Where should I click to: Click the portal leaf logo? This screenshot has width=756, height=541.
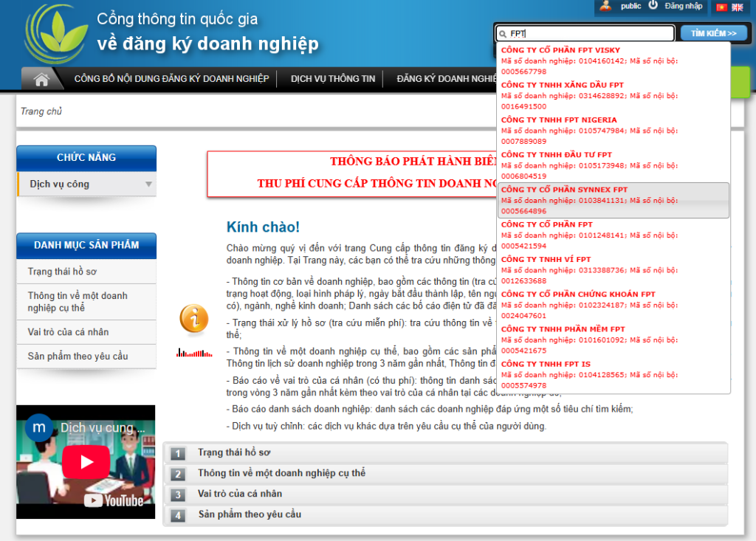[x=56, y=34]
